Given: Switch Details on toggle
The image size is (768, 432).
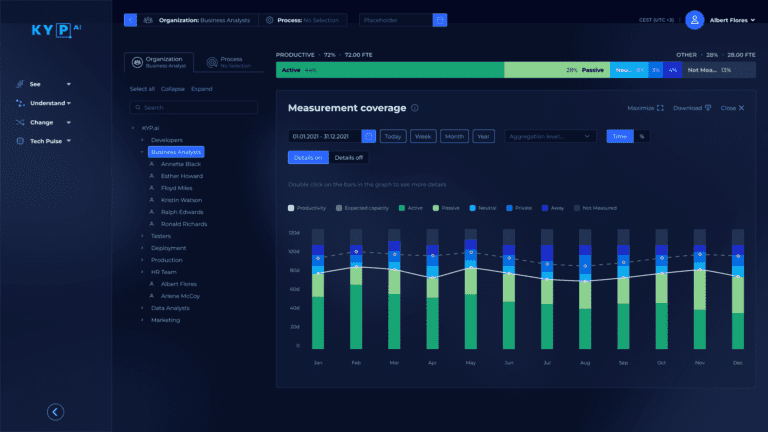Looking at the screenshot, I should point(306,158).
